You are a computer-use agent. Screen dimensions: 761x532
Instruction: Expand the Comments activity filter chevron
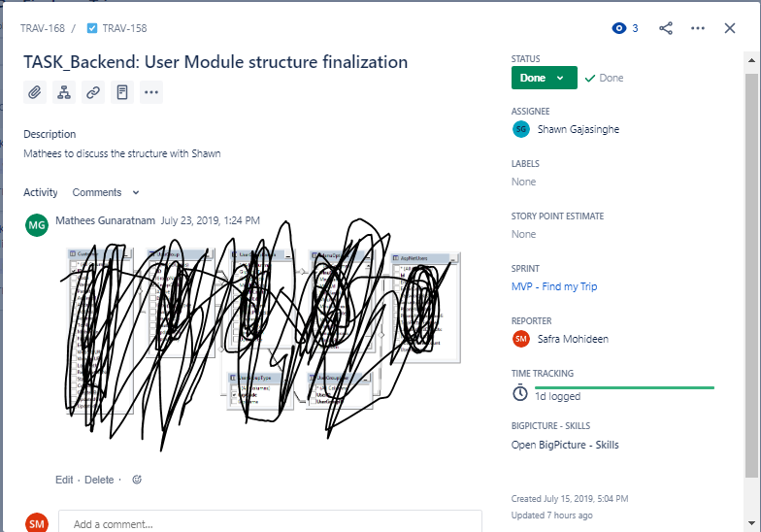[136, 192]
